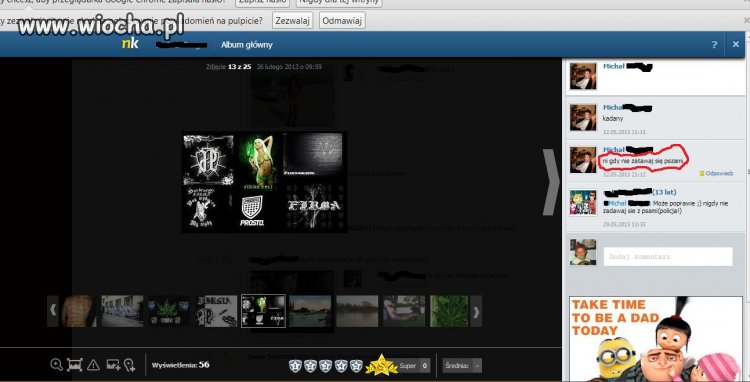The height and width of the screenshot is (382, 750).
Task: Click the add photo icon
Action: point(113,365)
